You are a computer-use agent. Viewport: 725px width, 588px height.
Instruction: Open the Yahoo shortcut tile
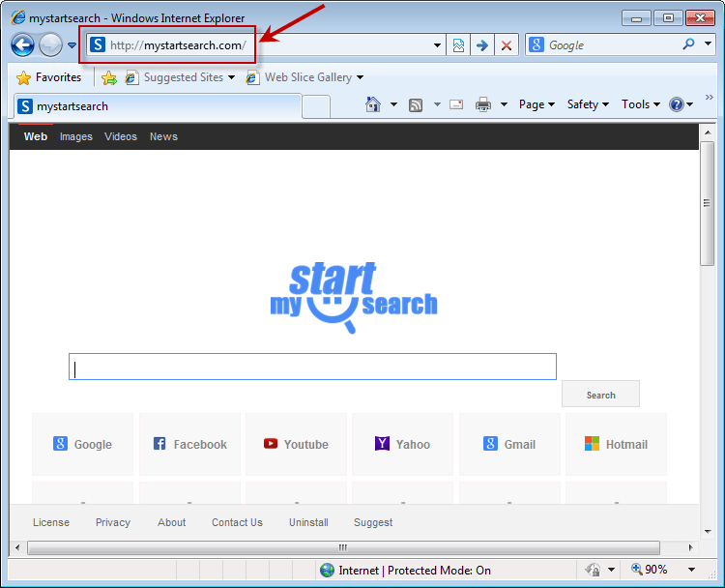[402, 444]
